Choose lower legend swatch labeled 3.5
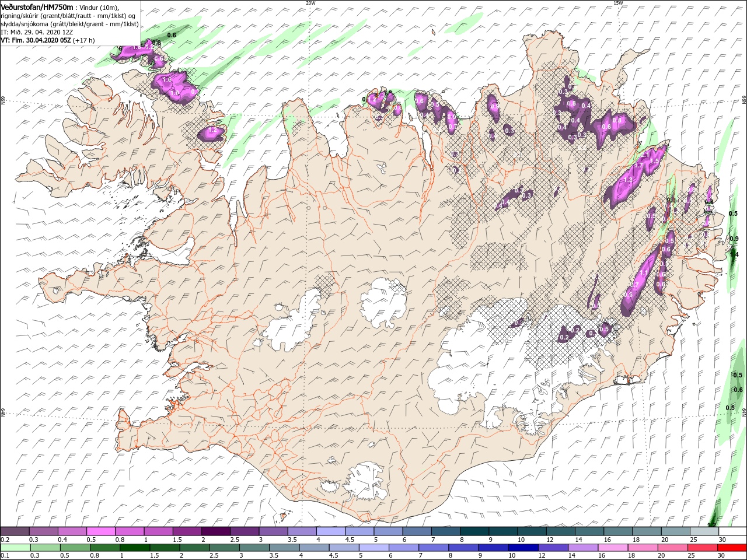Image resolution: width=747 pixels, height=560 pixels. coord(284,548)
